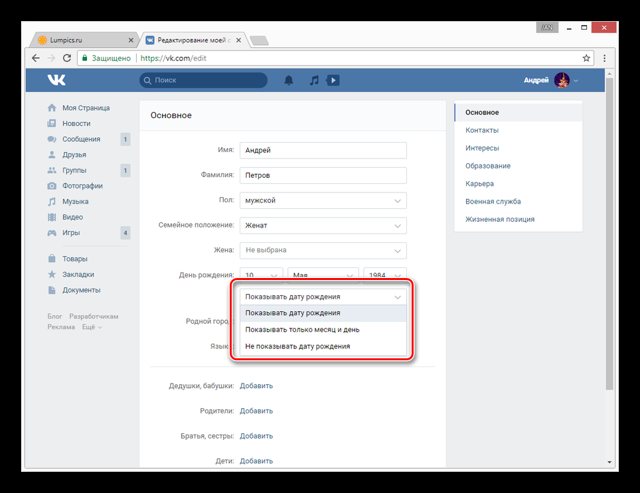Click the Новости news icon
Screen dimensions: 640x493
pos(52,123)
